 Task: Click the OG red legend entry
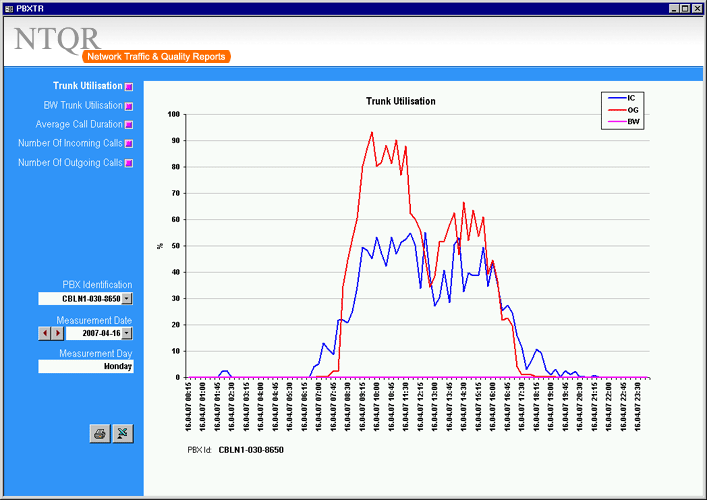[x=622, y=110]
